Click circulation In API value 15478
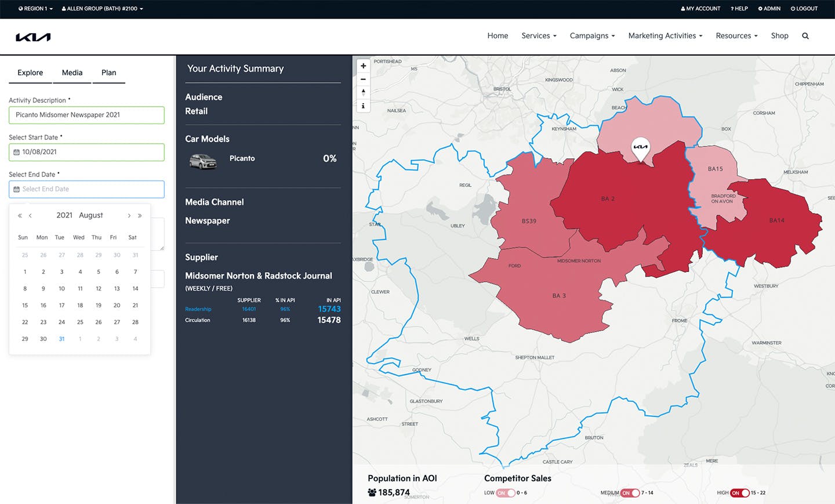Screen dimensions: 835x504 (x=329, y=320)
